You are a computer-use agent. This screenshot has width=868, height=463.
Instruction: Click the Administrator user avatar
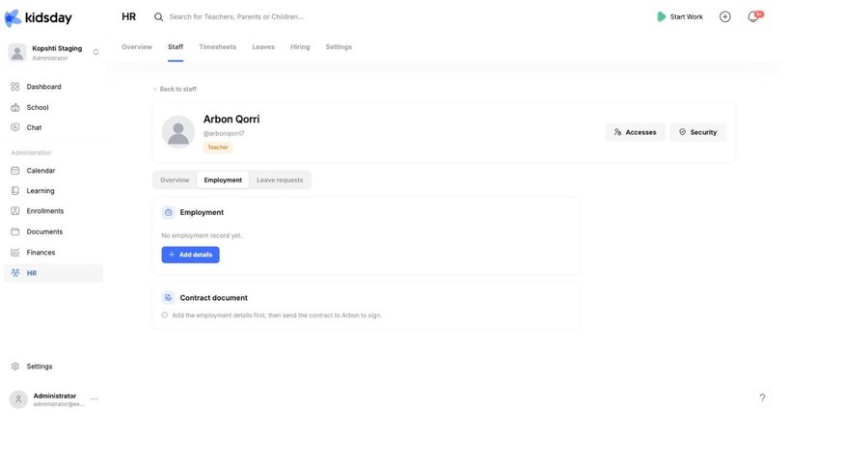pyautogui.click(x=18, y=399)
